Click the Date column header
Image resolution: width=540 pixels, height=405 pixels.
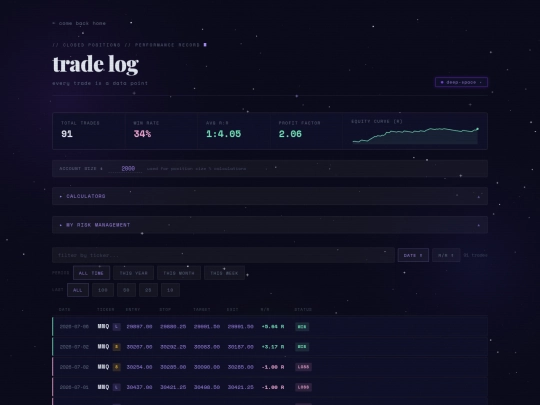click(x=64, y=309)
